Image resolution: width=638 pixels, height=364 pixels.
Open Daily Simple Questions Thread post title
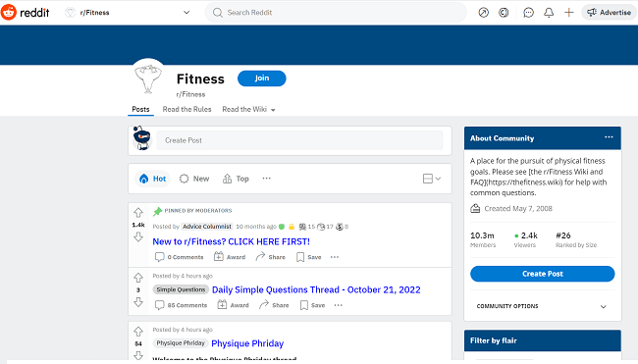click(316, 289)
